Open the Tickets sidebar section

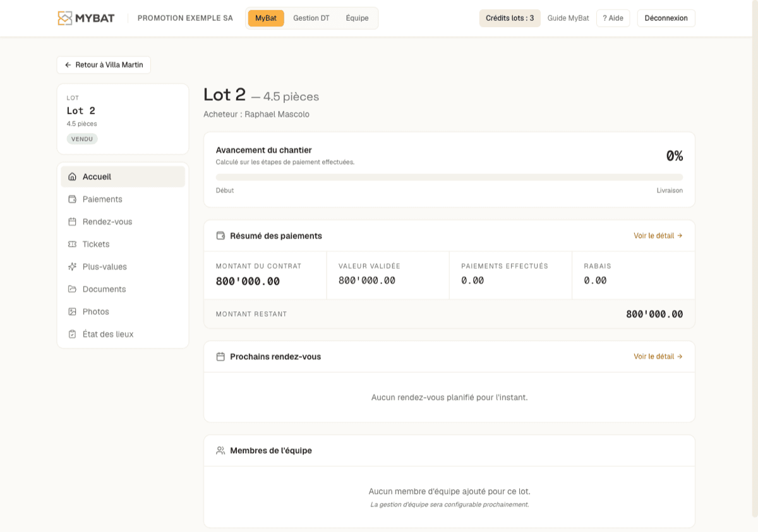(123, 244)
